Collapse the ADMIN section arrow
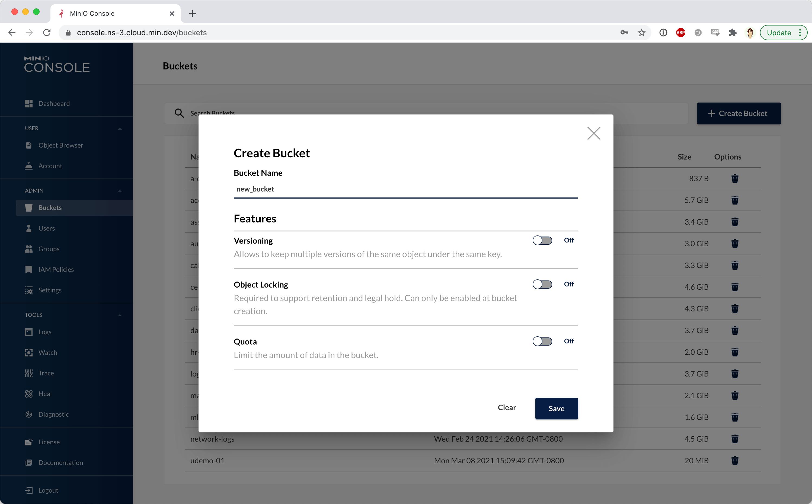812x504 pixels. [x=120, y=191]
